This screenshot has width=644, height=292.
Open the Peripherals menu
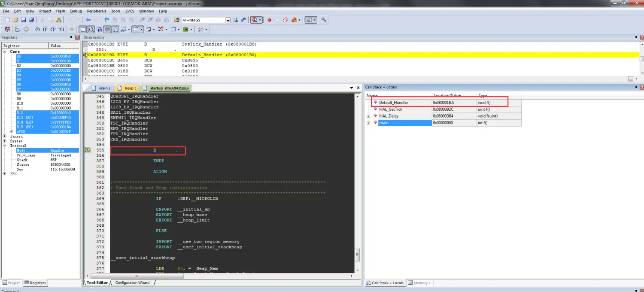(96, 11)
